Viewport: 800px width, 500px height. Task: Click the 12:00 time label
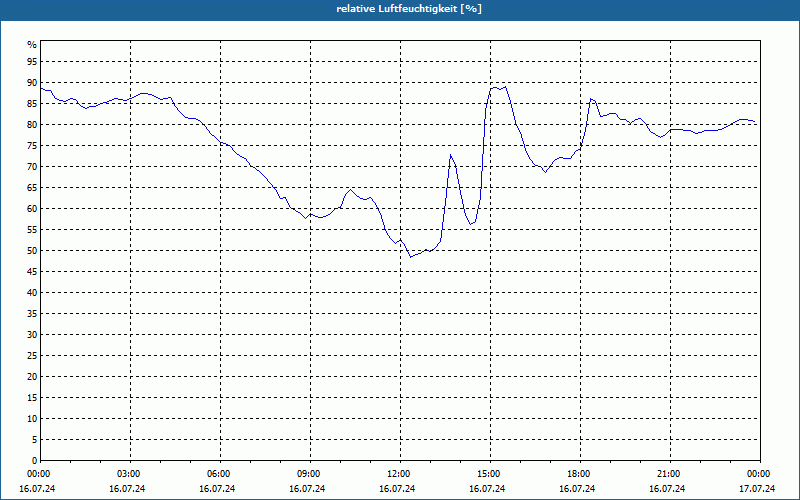pos(398,474)
